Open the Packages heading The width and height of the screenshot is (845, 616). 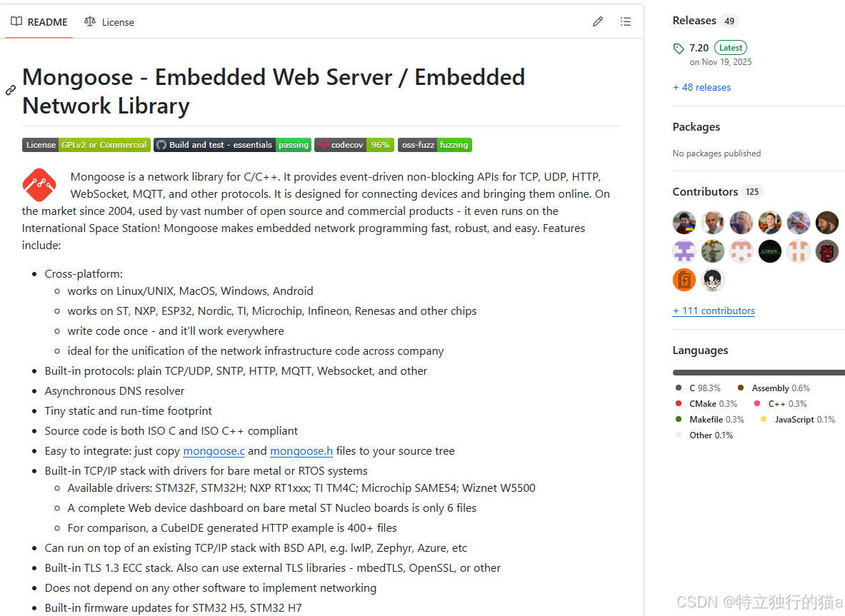pos(696,126)
